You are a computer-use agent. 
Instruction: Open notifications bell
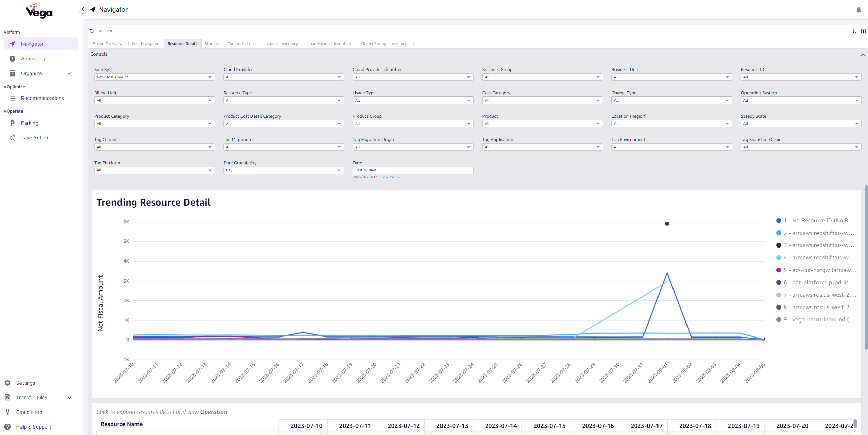[x=859, y=10]
